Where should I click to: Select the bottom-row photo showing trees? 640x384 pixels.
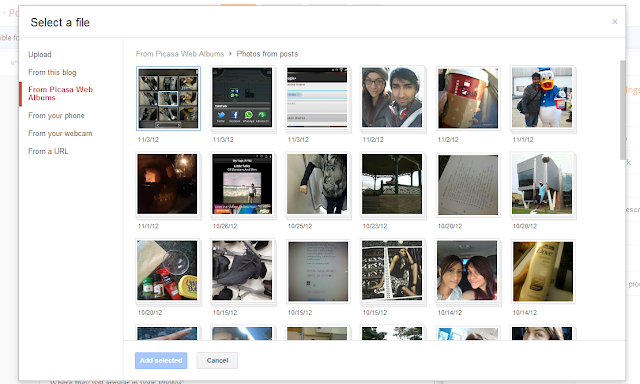[x=392, y=333]
